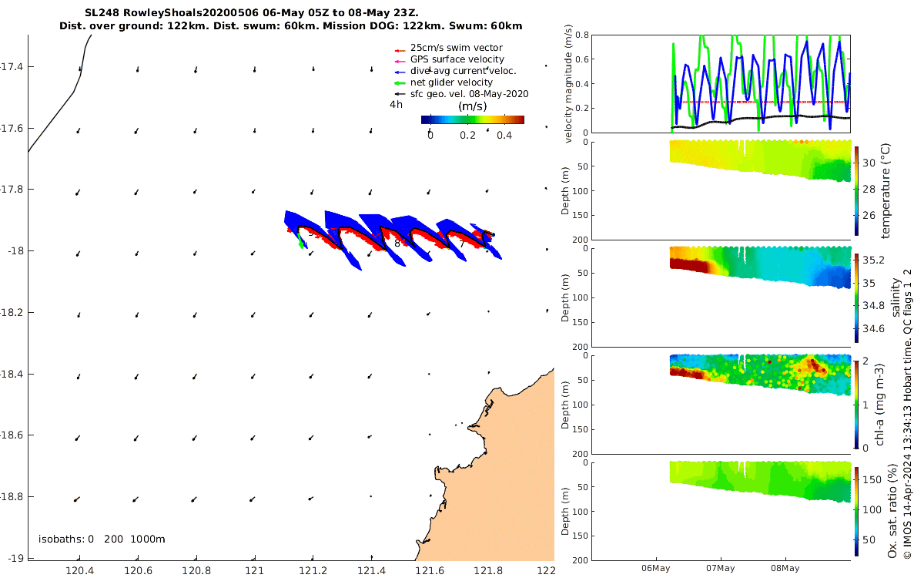Viewport: 924px width, 578px height.
Task: Select 'sfc geo. vel. 08-May-2020' legend text
Action: pos(469,94)
